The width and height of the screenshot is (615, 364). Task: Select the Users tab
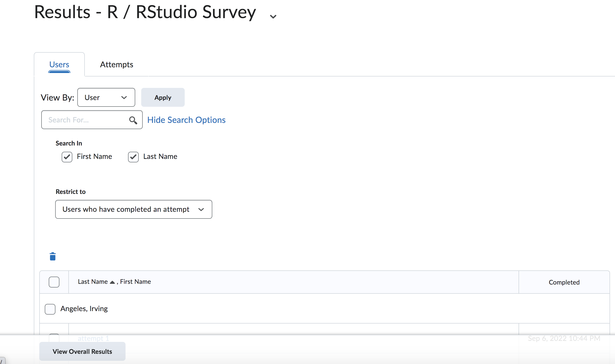point(59,64)
